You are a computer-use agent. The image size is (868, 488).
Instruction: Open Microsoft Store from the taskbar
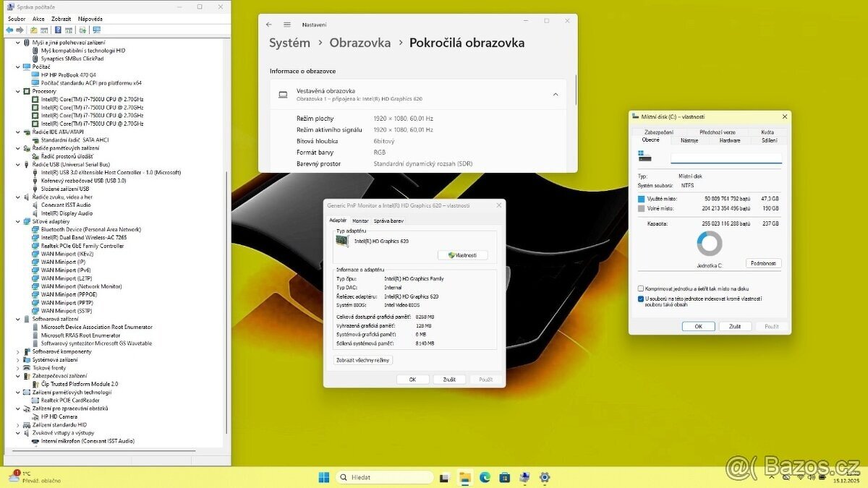pyautogui.click(x=504, y=477)
